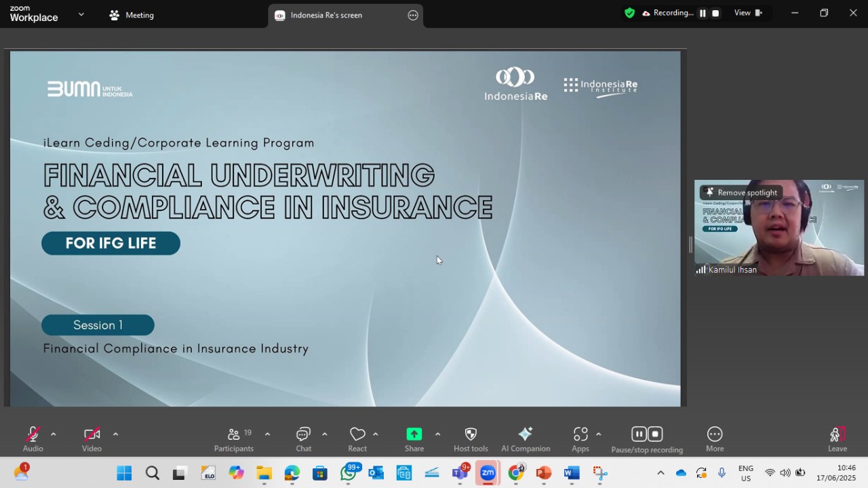Pause the recording from the bottom toolbar
Image resolution: width=868 pixels, height=488 pixels.
[639, 434]
